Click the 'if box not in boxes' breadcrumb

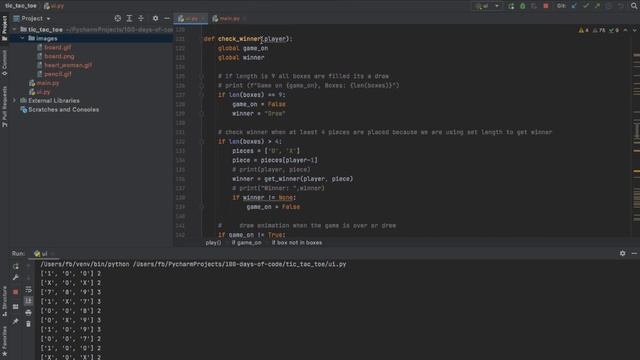297,243
